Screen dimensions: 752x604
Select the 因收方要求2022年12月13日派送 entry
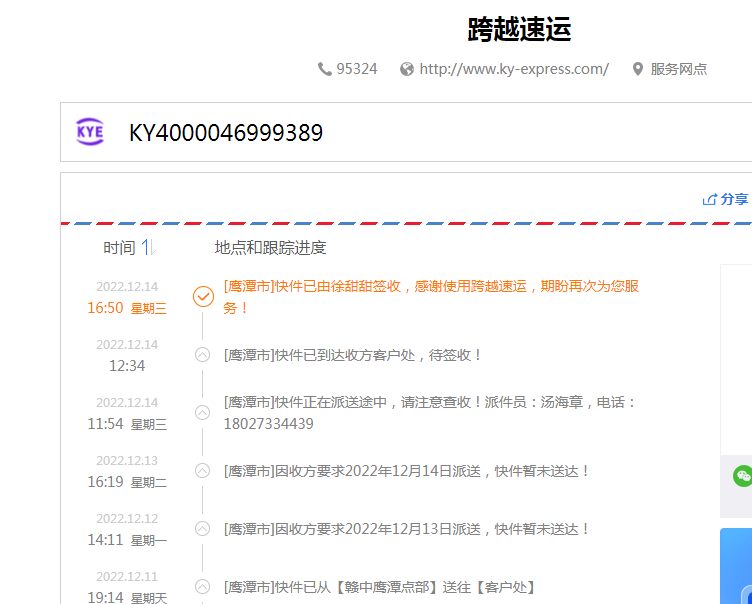(x=406, y=529)
